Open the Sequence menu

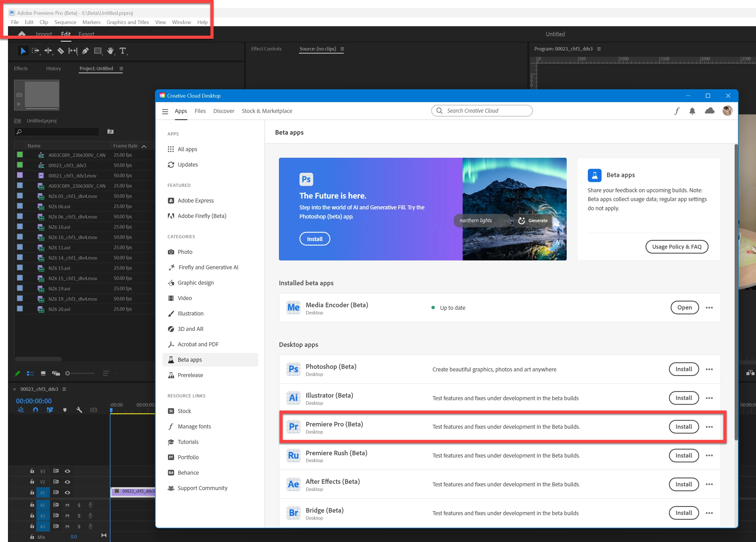coord(65,22)
